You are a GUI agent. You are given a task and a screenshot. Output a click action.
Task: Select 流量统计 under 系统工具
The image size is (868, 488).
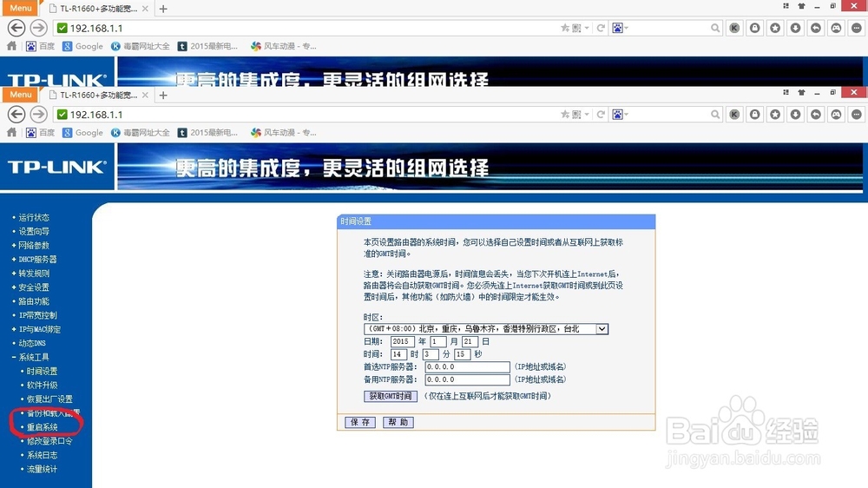coord(42,469)
